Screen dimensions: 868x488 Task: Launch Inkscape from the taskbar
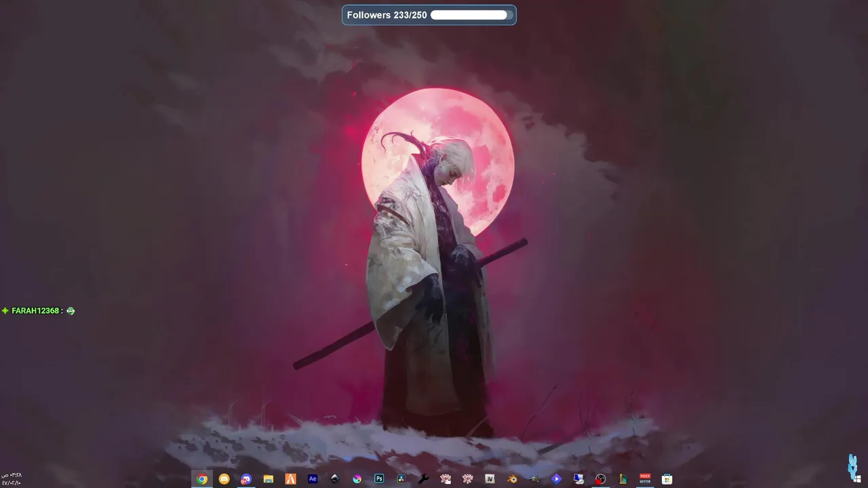[x=335, y=479]
